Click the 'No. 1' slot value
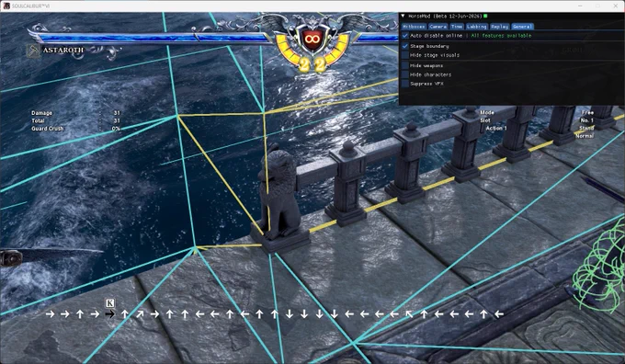This screenshot has width=625, height=364. (586, 120)
